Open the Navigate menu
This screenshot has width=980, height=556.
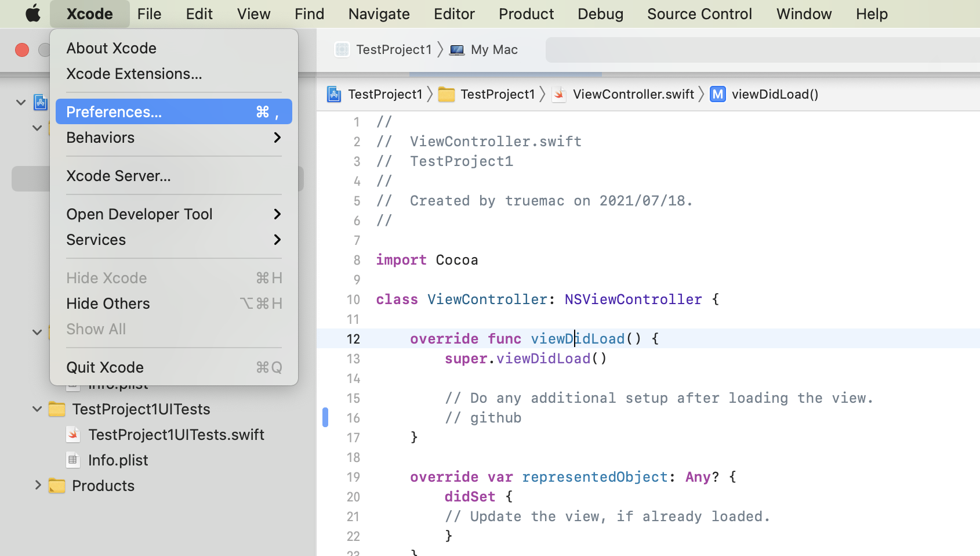379,14
